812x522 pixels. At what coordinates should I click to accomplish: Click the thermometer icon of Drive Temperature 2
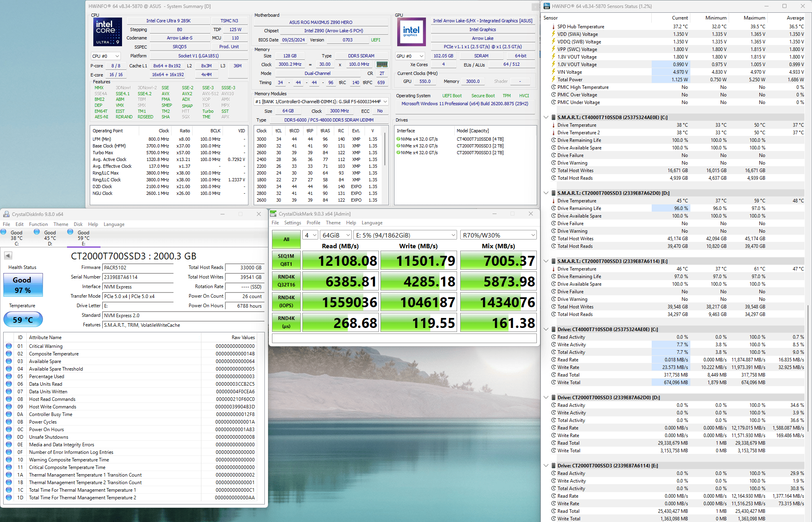click(554, 132)
